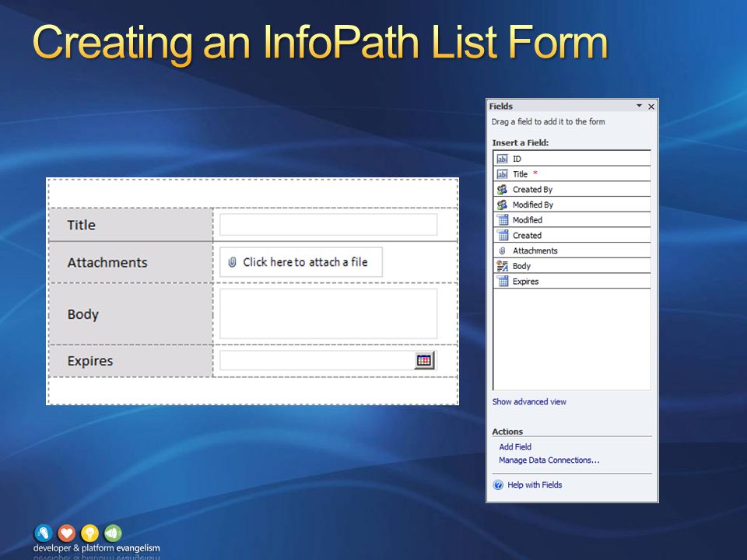The height and width of the screenshot is (560, 747).
Task: Click the Title field text icon
Action: [502, 173]
